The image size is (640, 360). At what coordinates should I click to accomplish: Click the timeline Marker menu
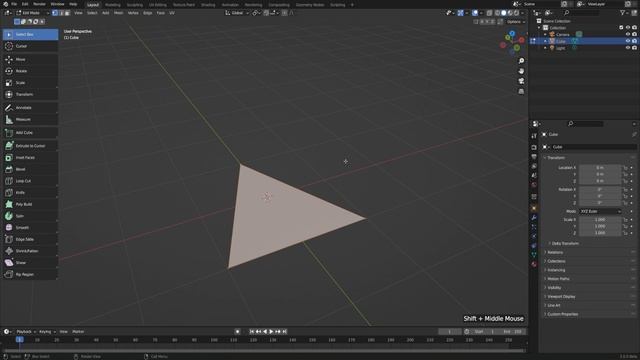tap(78, 332)
